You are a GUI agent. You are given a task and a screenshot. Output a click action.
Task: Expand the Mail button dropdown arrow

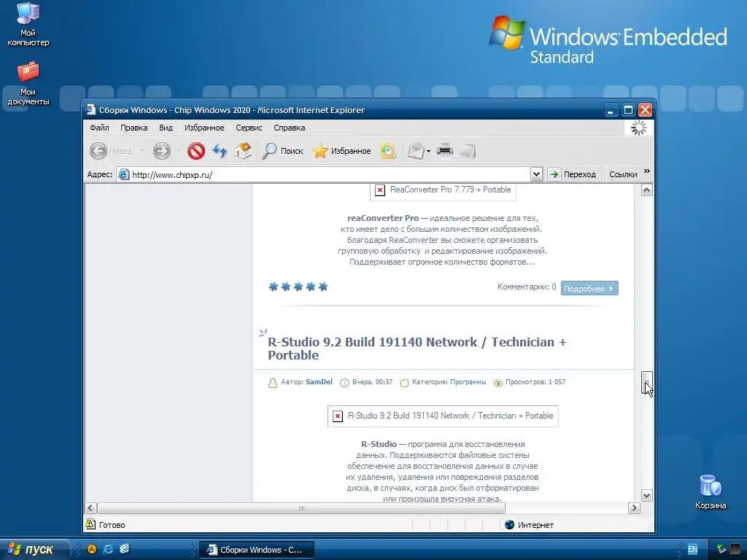coord(428,152)
